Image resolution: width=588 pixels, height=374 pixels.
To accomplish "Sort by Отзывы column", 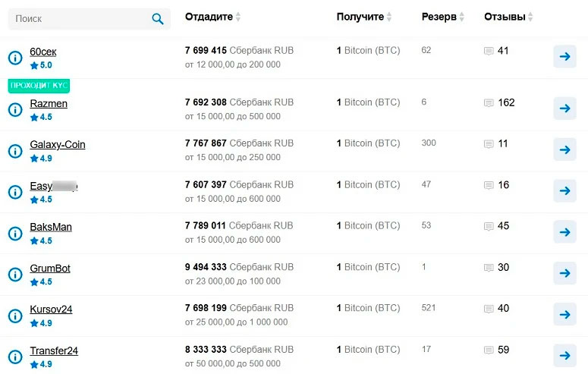I will 508,17.
